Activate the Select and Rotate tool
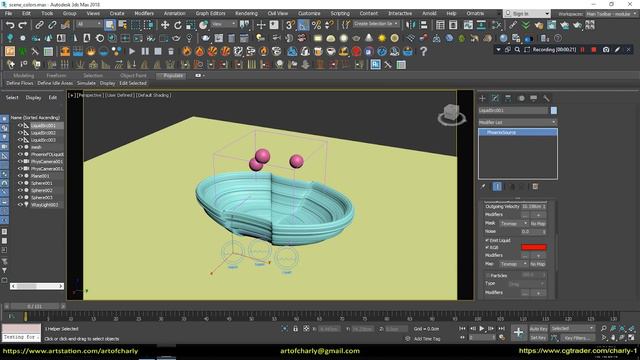Image resolution: width=640 pixels, height=360 pixels. click(x=178, y=25)
